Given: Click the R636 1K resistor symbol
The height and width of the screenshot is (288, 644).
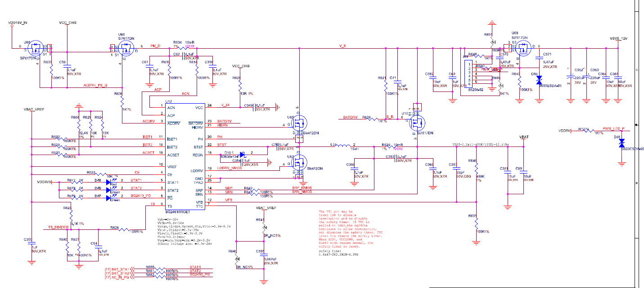Looking at the screenshot, I should [123, 102].
